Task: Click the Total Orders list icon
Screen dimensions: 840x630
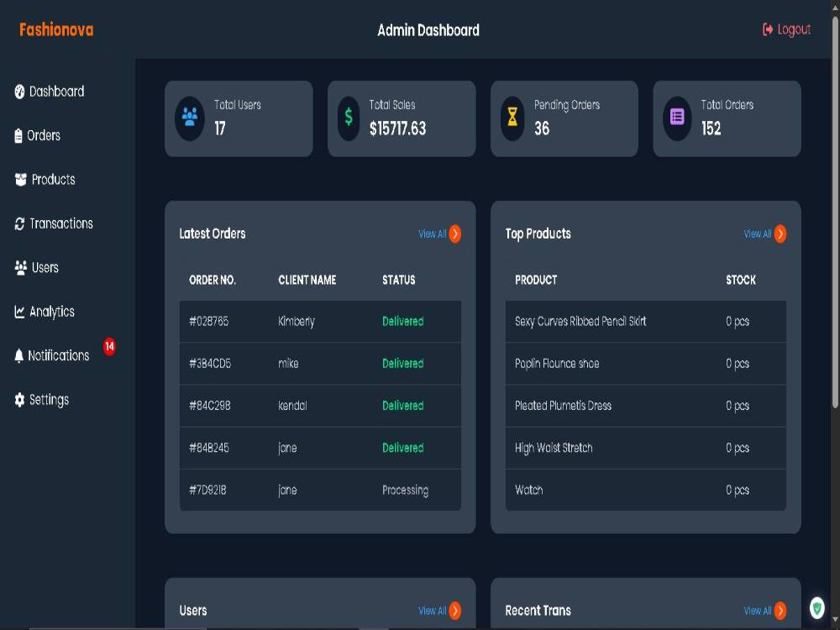Action: (x=677, y=117)
